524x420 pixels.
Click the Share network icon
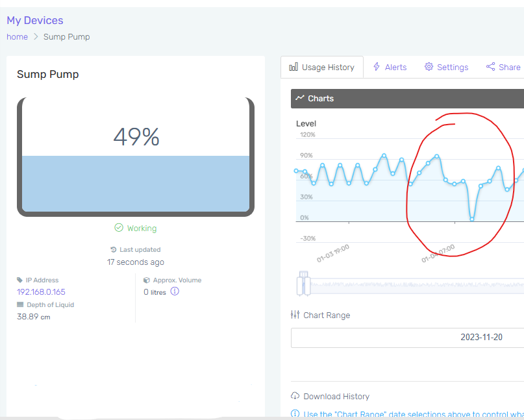coord(491,67)
